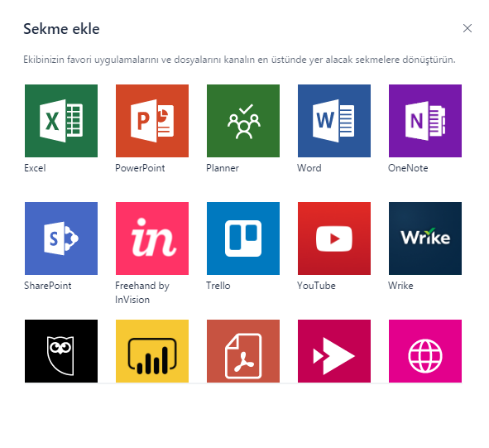Image resolution: width=489 pixels, height=448 pixels.
Task: Add the Excel tab tile
Action: click(61, 121)
